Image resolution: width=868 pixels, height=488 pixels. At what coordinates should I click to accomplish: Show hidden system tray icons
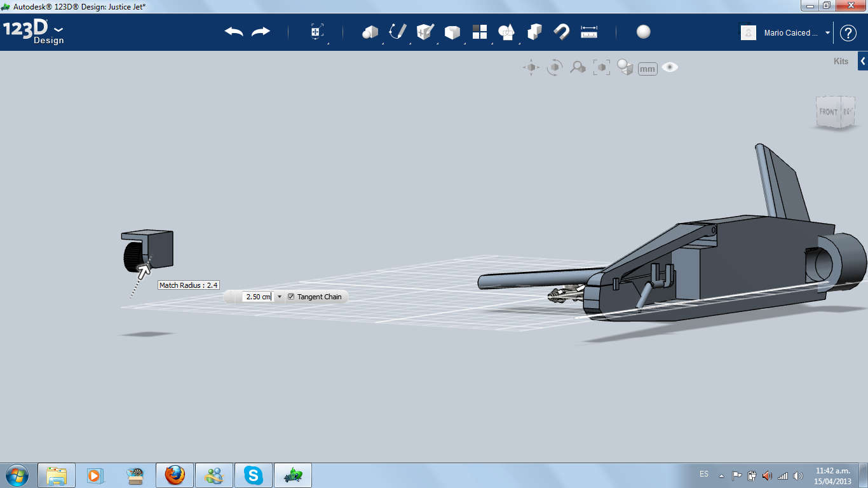tap(721, 475)
